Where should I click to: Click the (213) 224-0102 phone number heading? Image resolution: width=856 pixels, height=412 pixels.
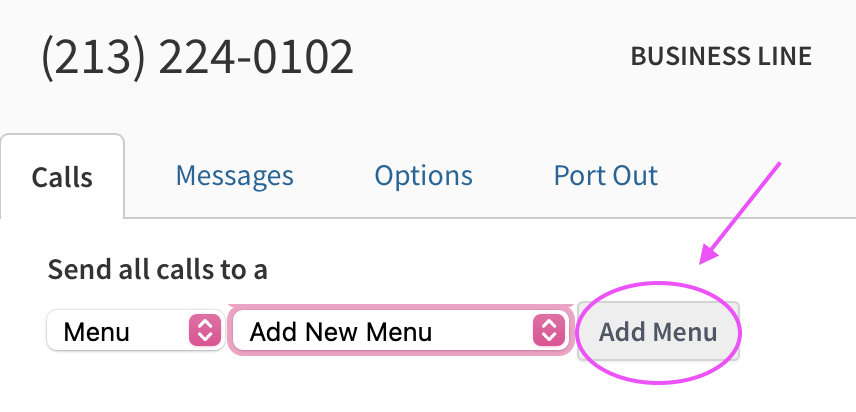[x=197, y=58]
